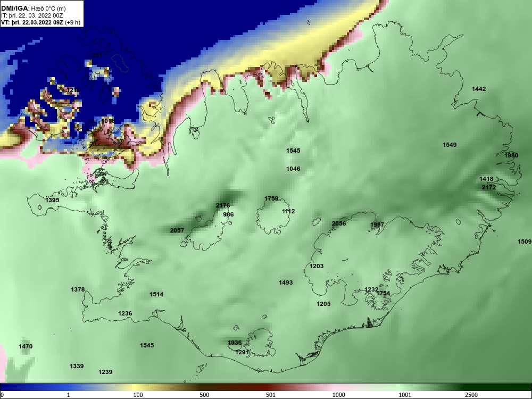The image size is (532, 399).
Task: Click the color scale label 500
Action: pos(204,395)
